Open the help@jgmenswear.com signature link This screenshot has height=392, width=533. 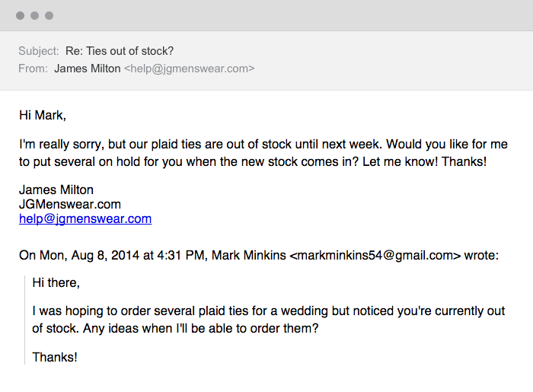coord(85,218)
